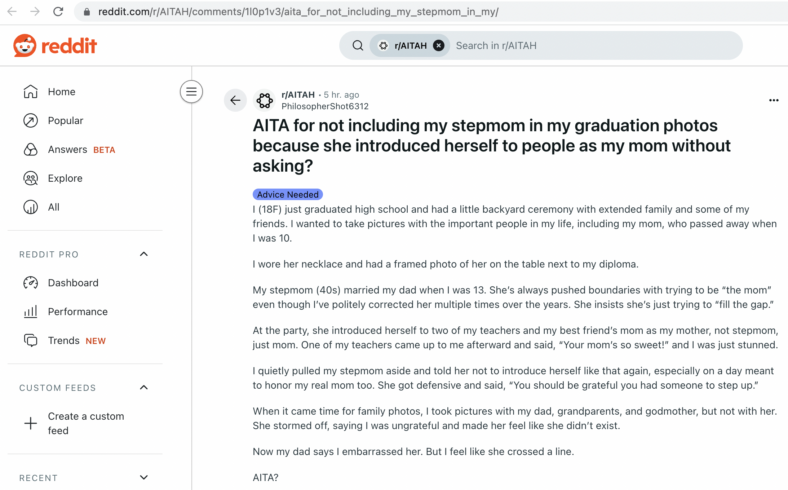This screenshot has width=788, height=490.
Task: Click the browser reload icon
Action: [58, 11]
